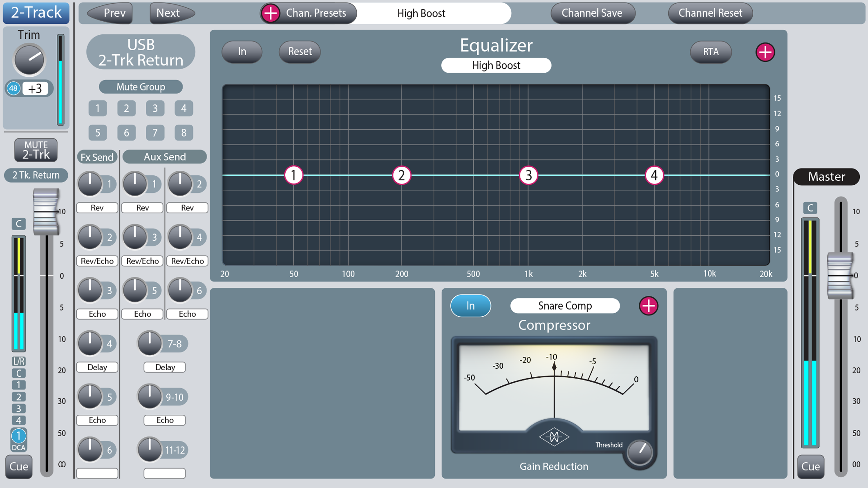Click the 48 phantom power icon
The image size is (868, 488).
click(x=13, y=89)
